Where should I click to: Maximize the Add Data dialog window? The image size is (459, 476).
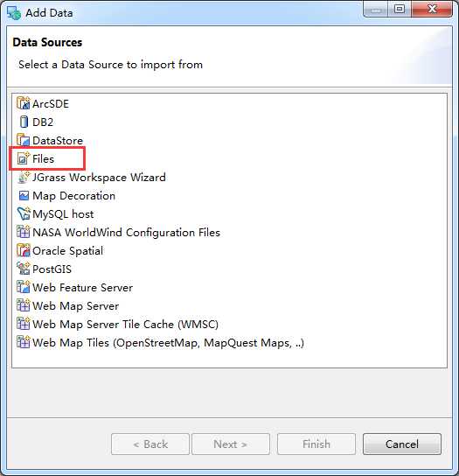pos(400,9)
